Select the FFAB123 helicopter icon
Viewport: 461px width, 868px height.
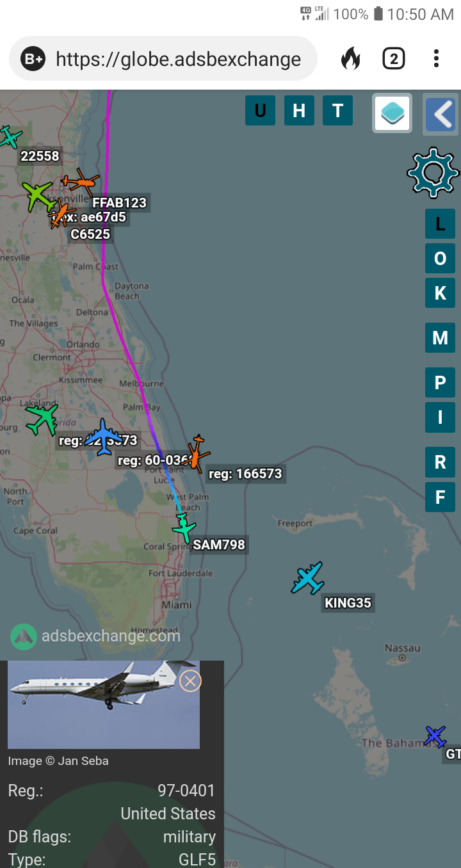(81, 182)
